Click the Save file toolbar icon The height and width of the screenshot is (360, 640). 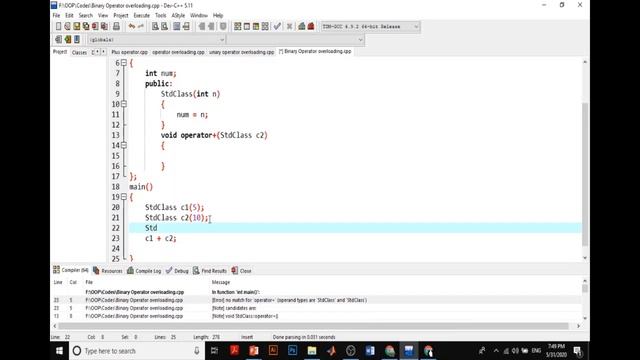coord(77,27)
